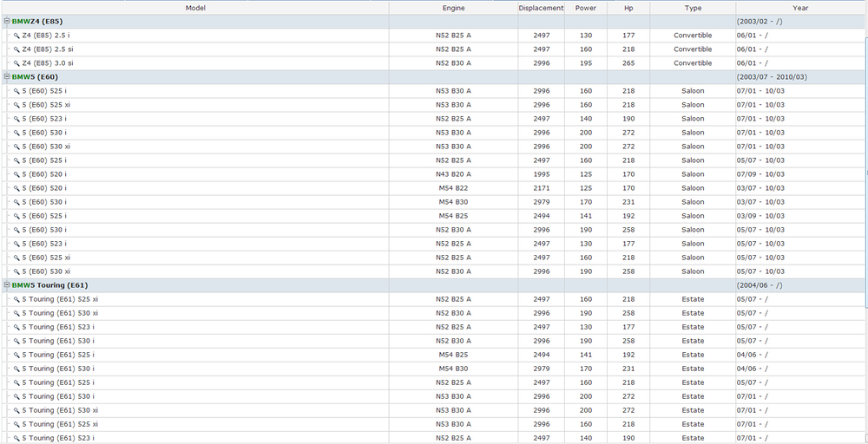Open magnifier icon for 5 Touring 530 i N52 B30 A

(x=16, y=341)
